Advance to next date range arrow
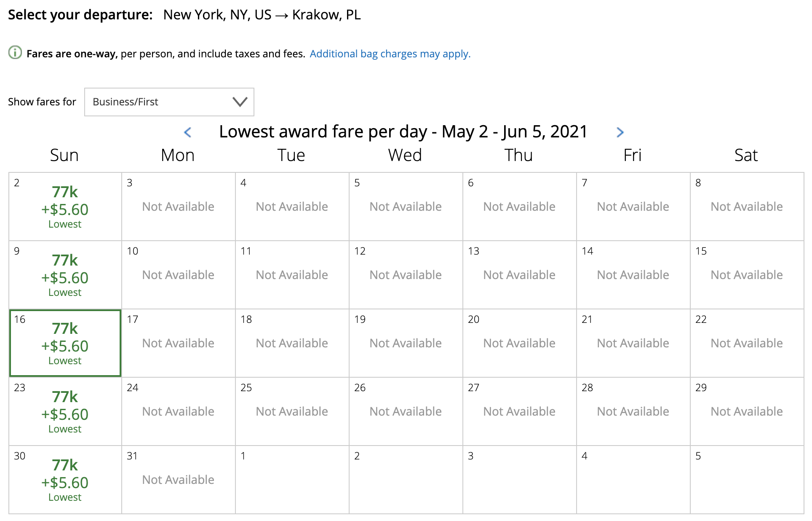Viewport: 812px width, 521px height. pos(620,132)
